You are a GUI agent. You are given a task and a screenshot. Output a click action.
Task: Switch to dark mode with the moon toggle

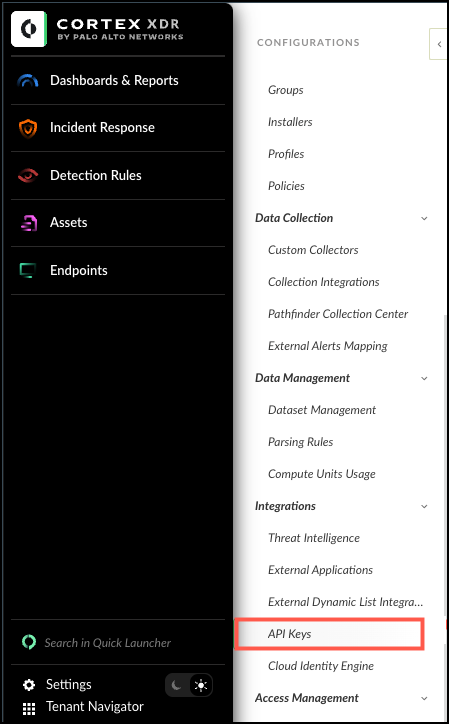pyautogui.click(x=176, y=685)
